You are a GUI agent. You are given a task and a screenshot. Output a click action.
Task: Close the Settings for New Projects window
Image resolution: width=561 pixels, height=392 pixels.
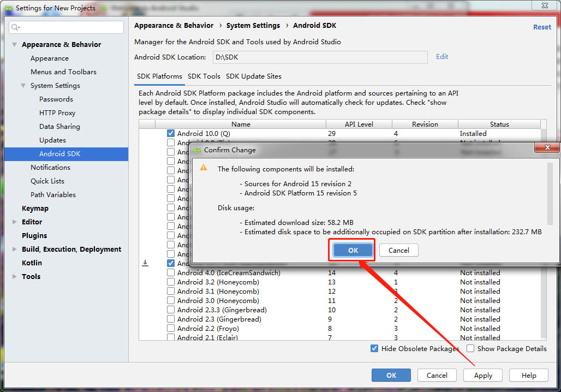[x=545, y=5]
